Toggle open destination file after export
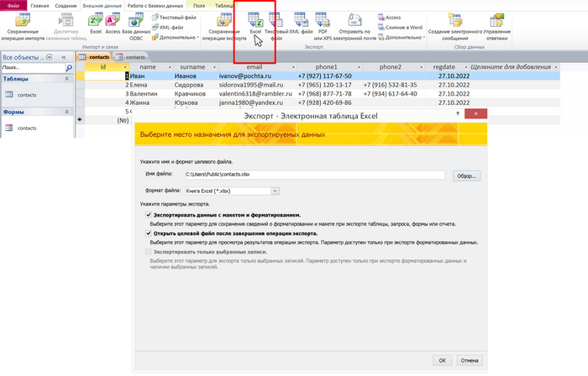The width and height of the screenshot is (588, 376). click(x=149, y=233)
